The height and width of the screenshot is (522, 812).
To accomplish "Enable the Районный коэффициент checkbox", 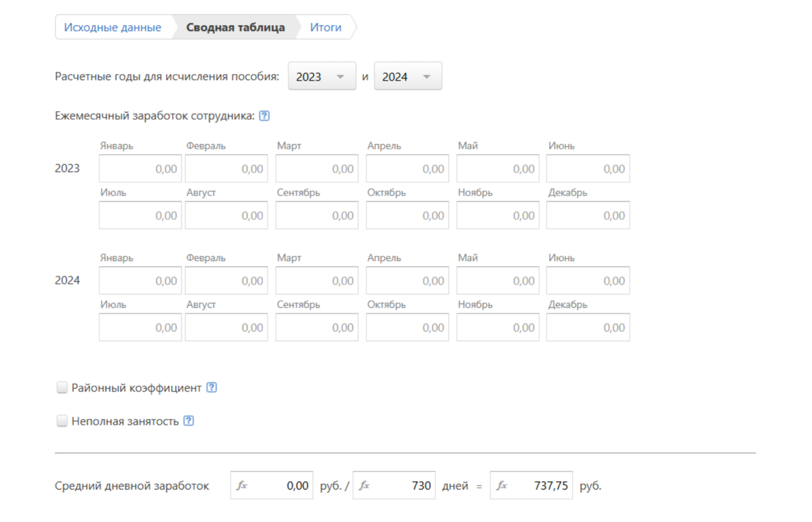I will pyautogui.click(x=62, y=387).
